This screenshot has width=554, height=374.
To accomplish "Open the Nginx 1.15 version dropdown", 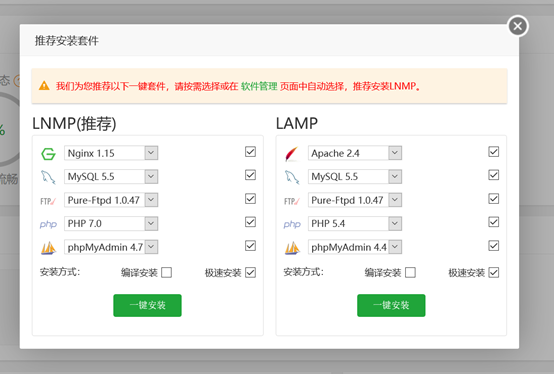I will [x=111, y=153].
